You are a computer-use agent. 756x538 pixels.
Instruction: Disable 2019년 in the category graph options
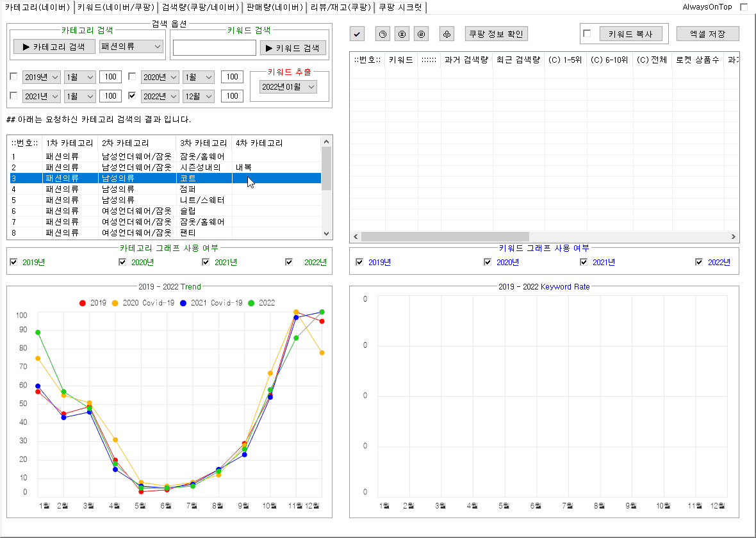(13, 262)
